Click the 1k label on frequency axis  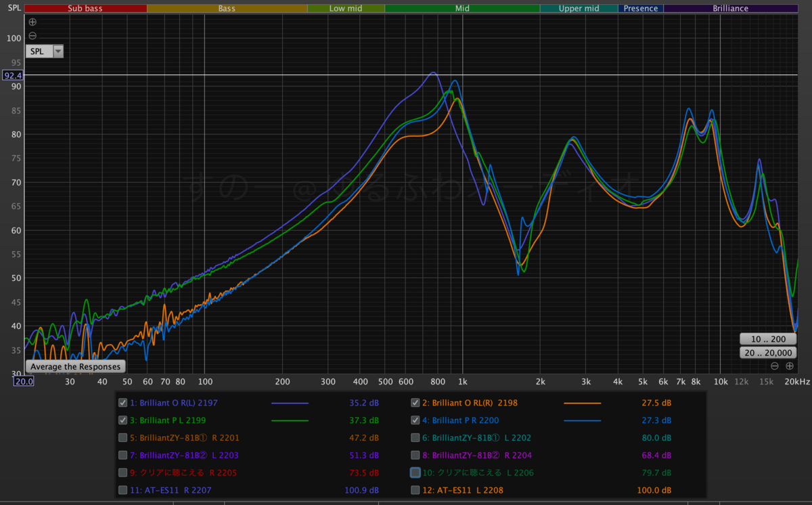tap(463, 382)
